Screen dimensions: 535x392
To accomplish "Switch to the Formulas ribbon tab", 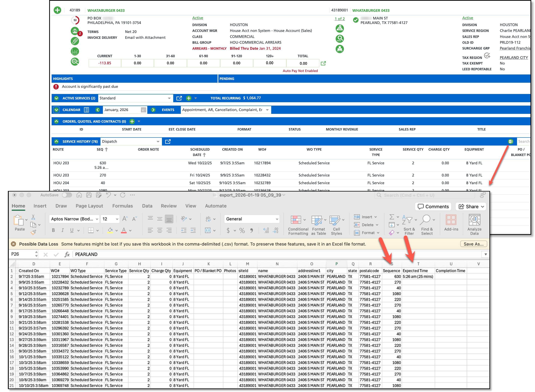I will [x=123, y=206].
